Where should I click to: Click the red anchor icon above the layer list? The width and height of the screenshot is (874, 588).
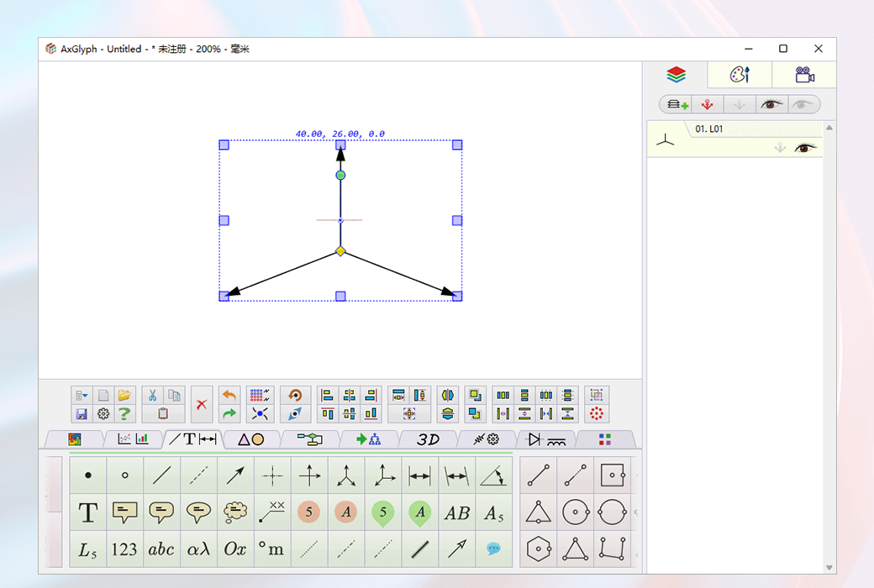point(708,104)
